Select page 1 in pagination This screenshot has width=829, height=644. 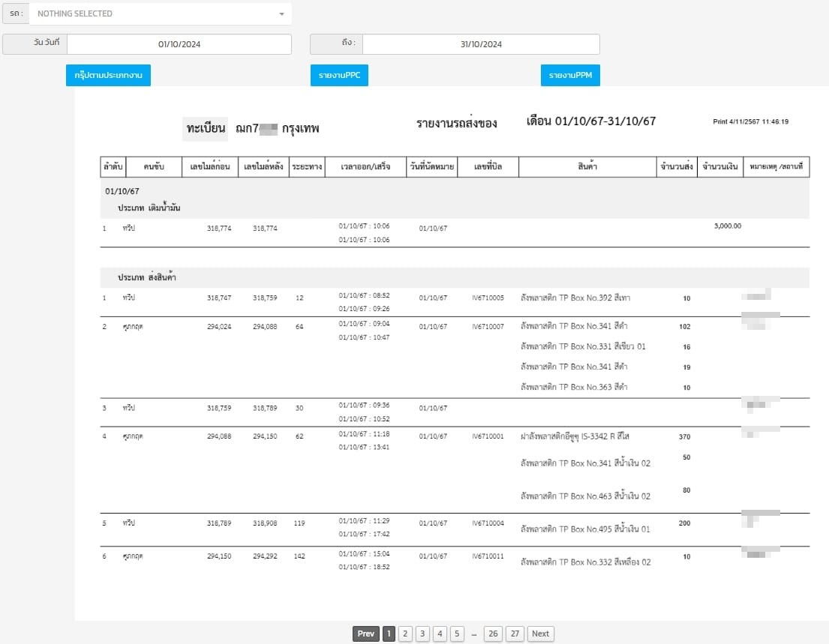[x=389, y=634]
